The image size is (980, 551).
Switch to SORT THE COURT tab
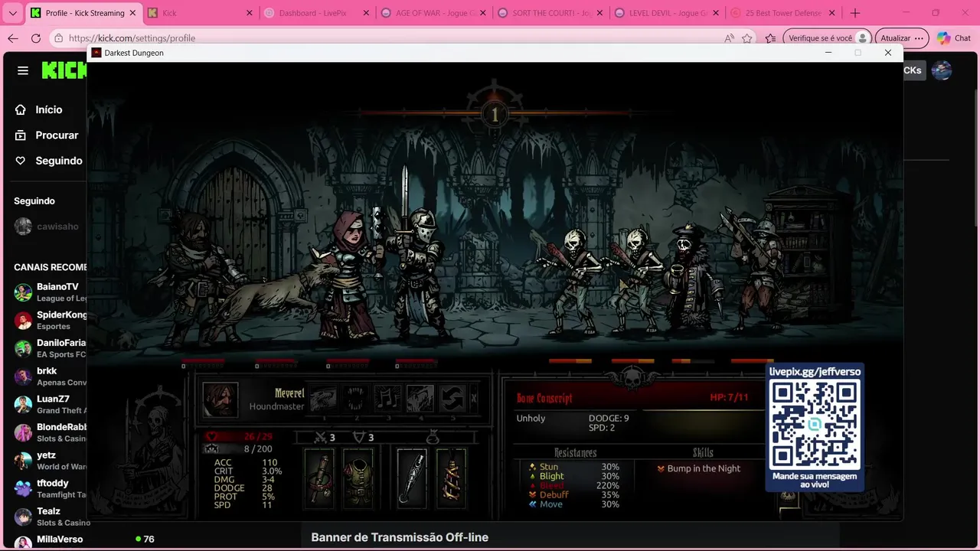pos(550,13)
